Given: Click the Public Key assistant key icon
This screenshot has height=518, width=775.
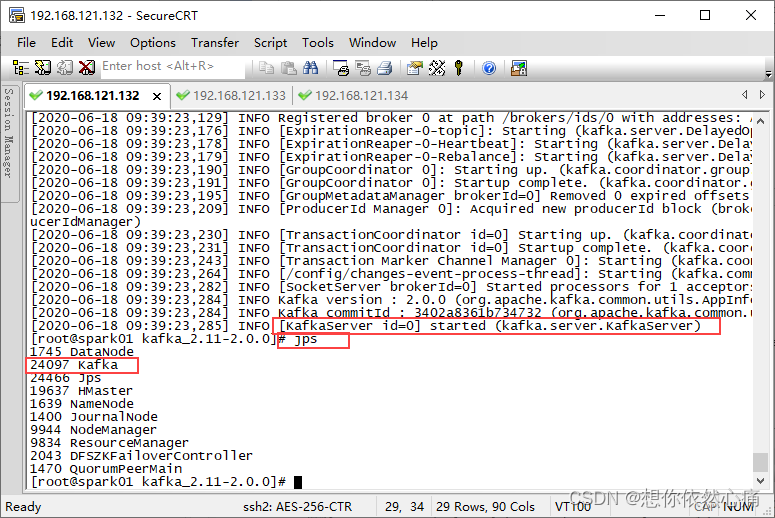Looking at the screenshot, I should [x=459, y=68].
